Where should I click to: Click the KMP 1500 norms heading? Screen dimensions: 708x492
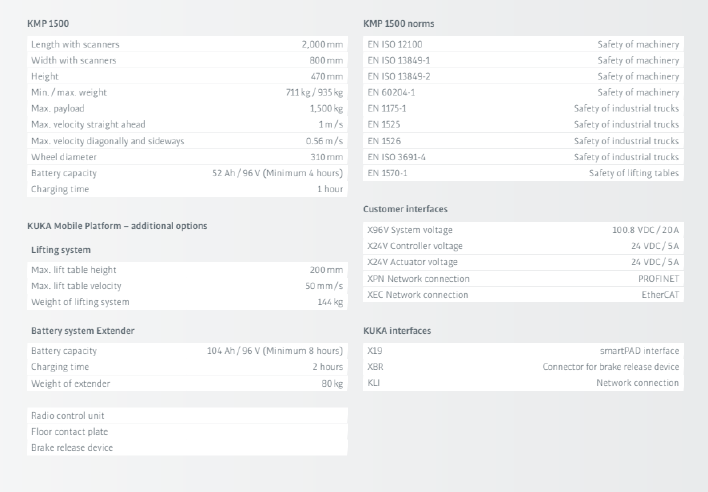tap(398, 23)
